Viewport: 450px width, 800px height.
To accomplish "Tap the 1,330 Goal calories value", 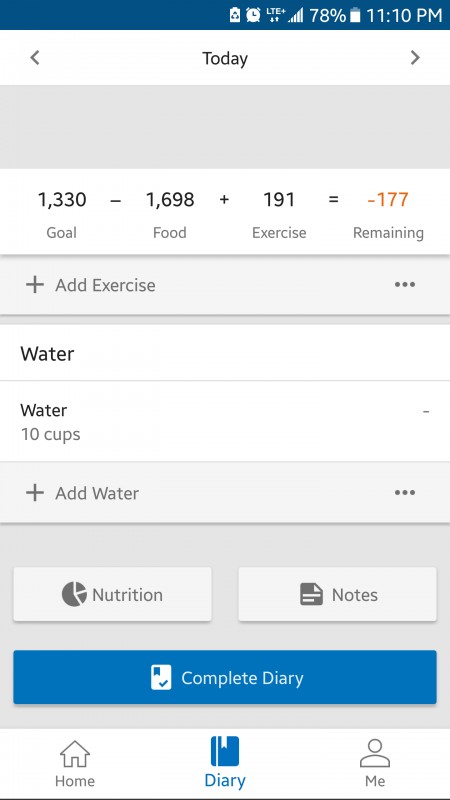I will pos(62,199).
